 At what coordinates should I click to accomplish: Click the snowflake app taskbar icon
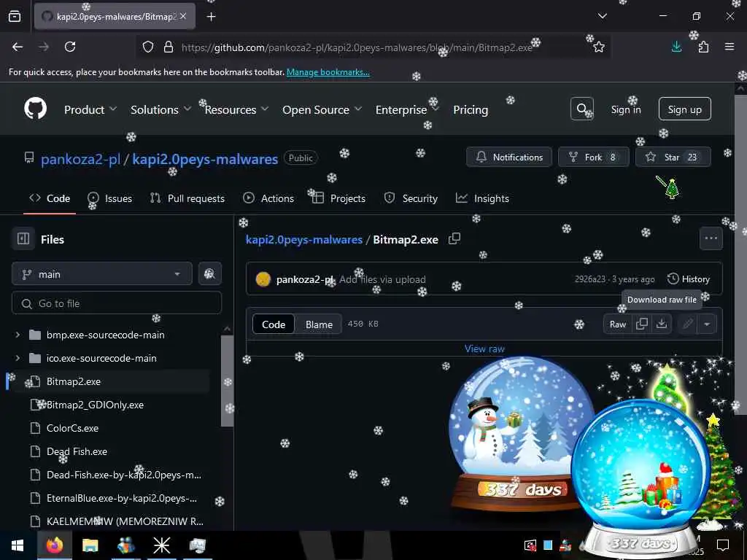[x=161, y=545]
